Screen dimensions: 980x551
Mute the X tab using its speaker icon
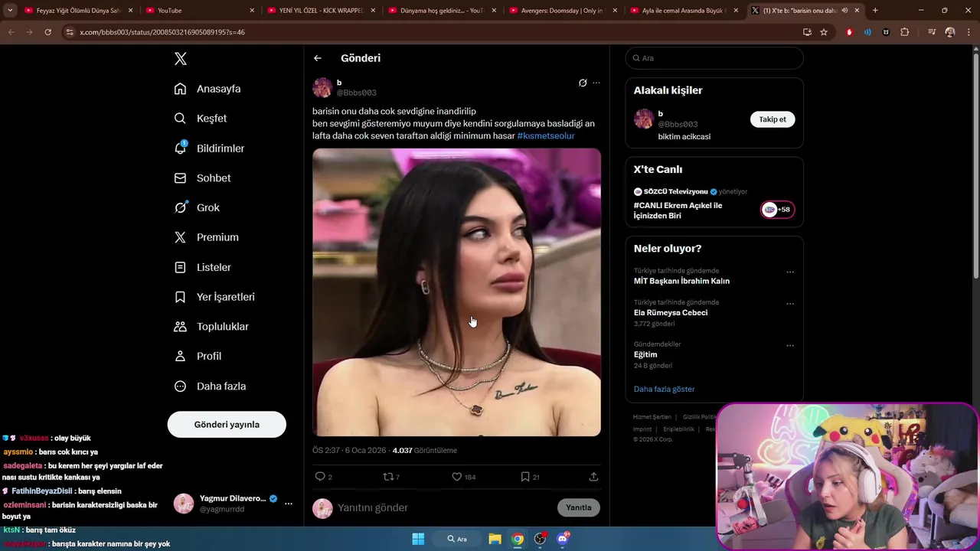pos(844,11)
